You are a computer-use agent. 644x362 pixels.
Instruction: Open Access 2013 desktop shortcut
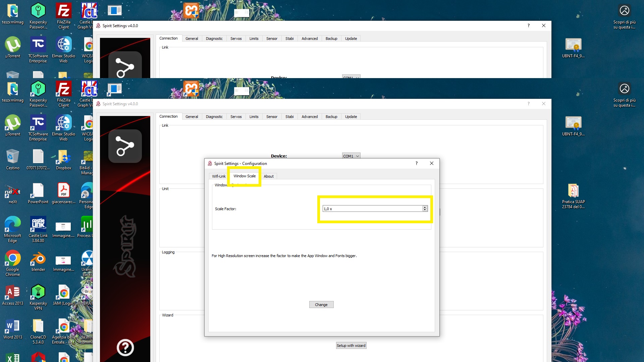point(13,292)
